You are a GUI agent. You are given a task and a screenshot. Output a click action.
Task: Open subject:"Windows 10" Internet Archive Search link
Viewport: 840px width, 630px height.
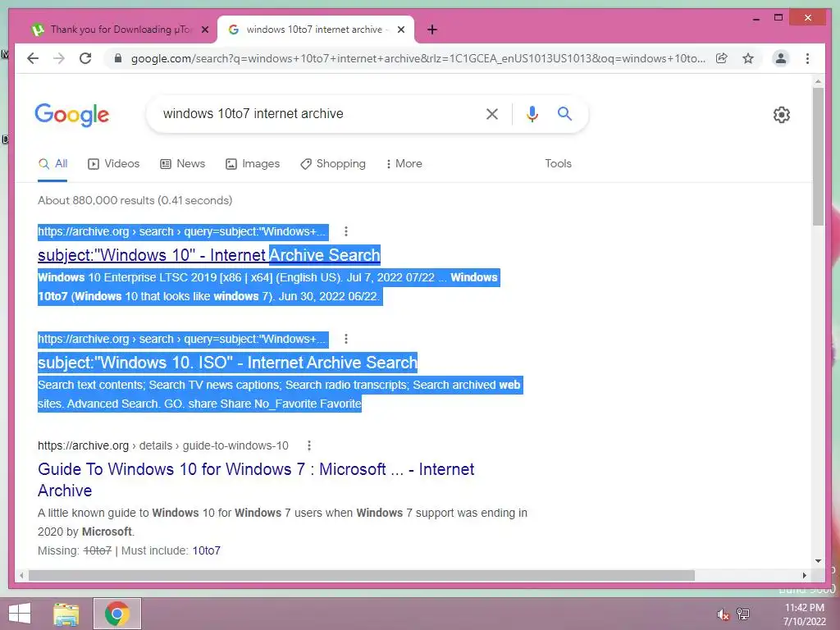click(209, 255)
